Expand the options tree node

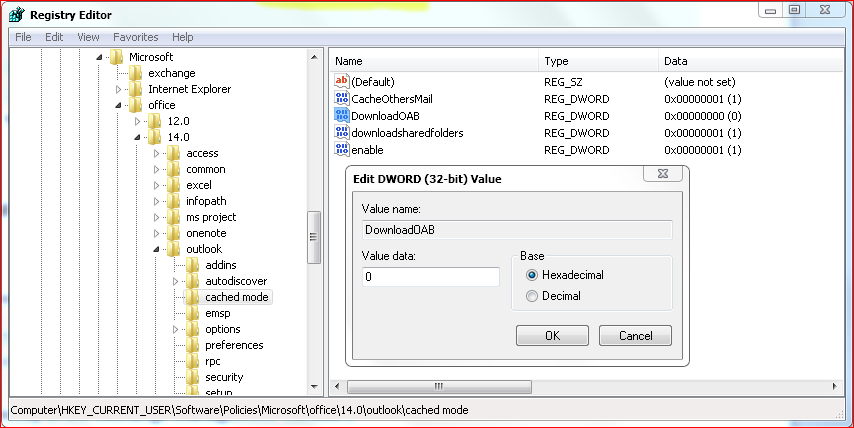[x=175, y=329]
